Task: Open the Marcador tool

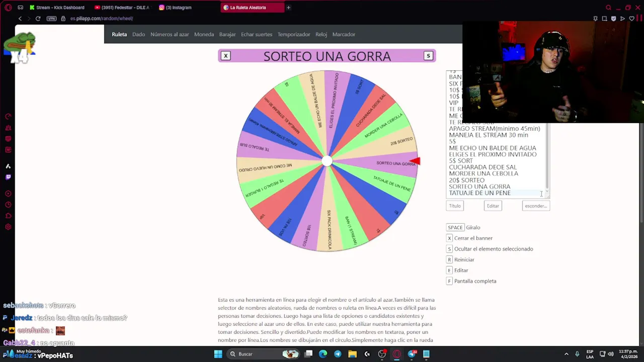Action: (x=344, y=34)
